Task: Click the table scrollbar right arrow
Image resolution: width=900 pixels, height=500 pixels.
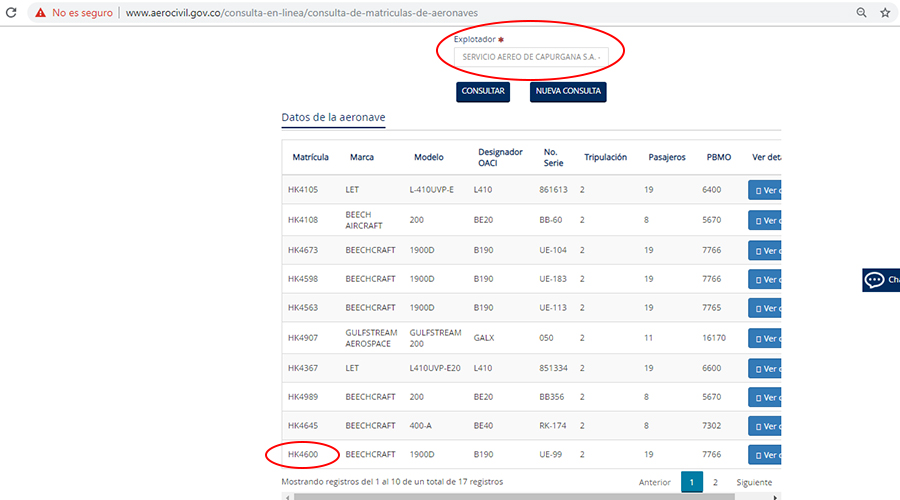Action: click(x=775, y=497)
